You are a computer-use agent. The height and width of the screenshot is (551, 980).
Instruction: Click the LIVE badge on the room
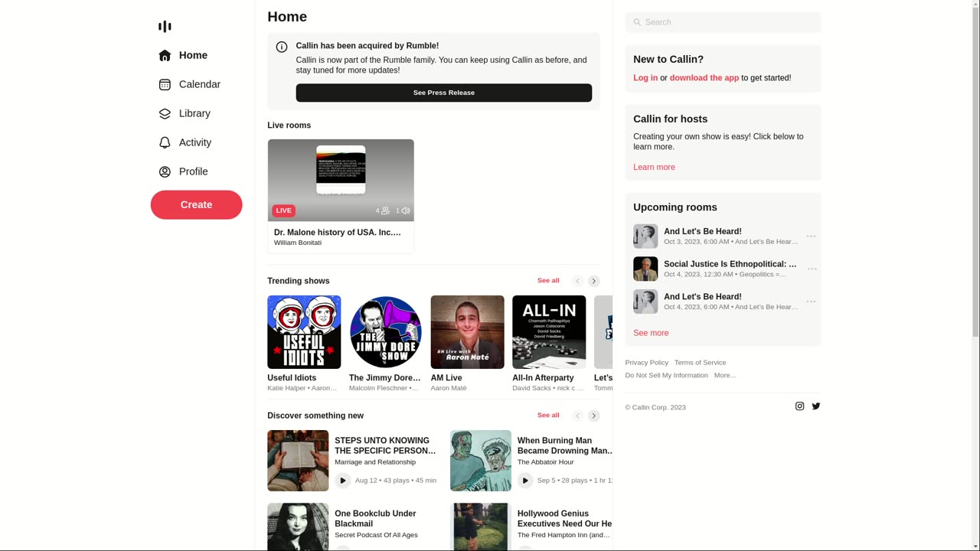coord(284,210)
